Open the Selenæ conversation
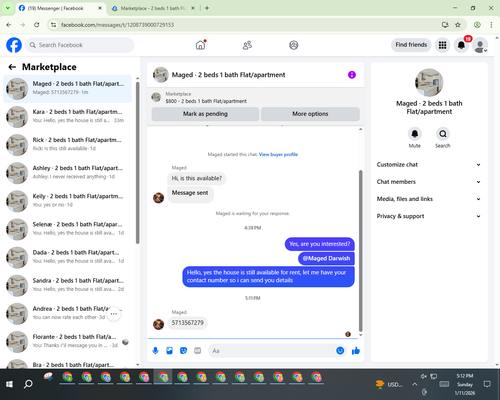 coord(67,229)
